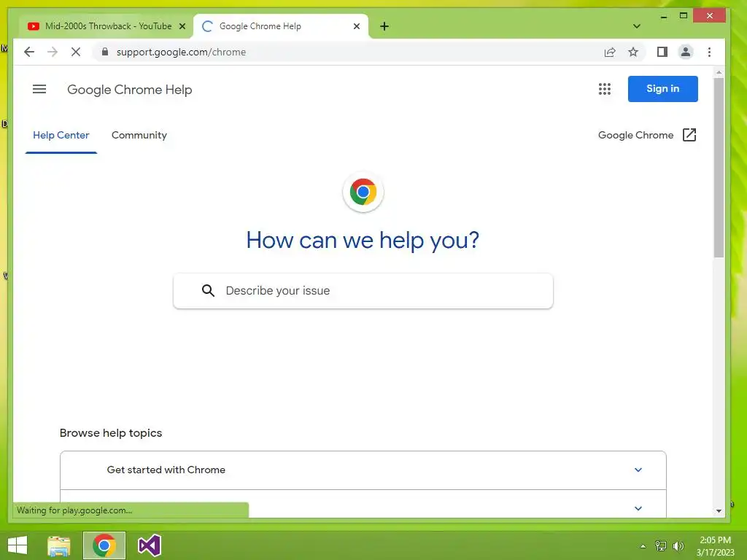
Task: Click the scrollbar down arrow
Action: (x=719, y=511)
